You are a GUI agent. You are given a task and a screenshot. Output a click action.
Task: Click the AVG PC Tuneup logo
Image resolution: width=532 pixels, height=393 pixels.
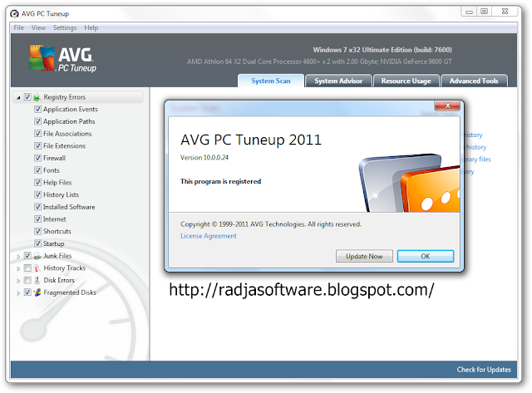click(63, 58)
